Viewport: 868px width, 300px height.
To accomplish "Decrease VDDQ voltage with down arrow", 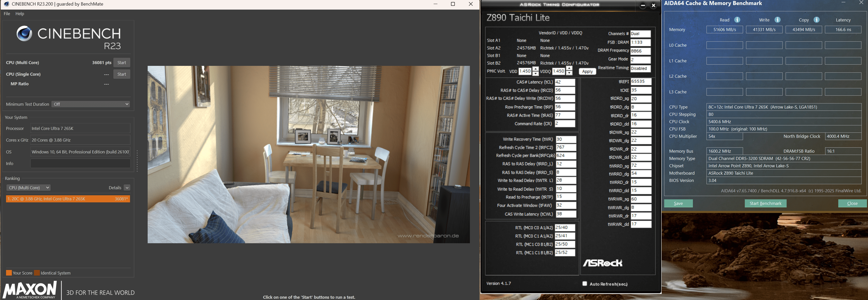I will point(569,73).
